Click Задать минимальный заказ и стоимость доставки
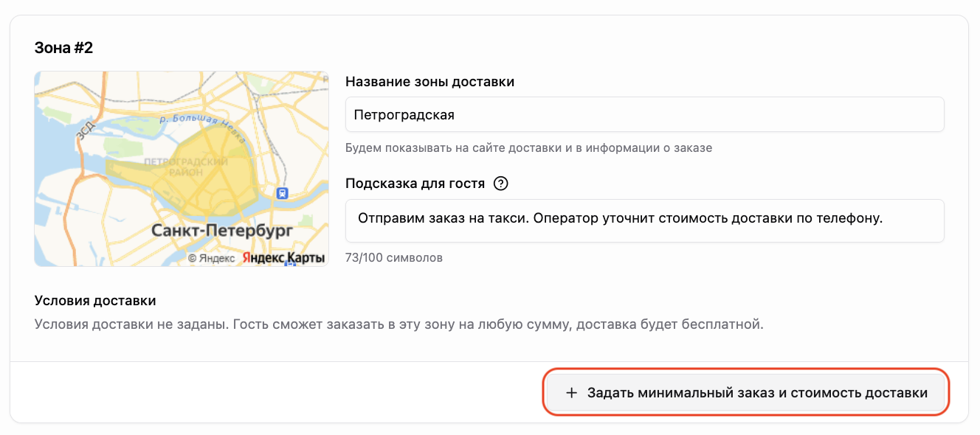 747,393
